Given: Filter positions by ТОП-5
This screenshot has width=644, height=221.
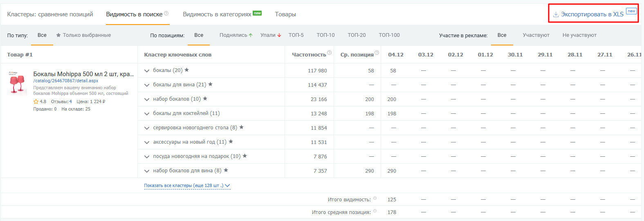Looking at the screenshot, I should click(x=296, y=35).
